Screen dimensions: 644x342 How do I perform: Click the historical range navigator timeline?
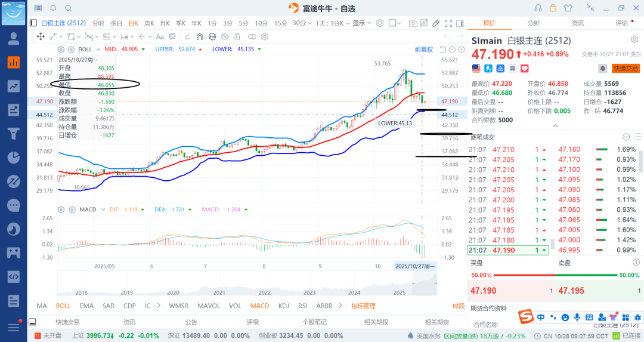pos(247,284)
